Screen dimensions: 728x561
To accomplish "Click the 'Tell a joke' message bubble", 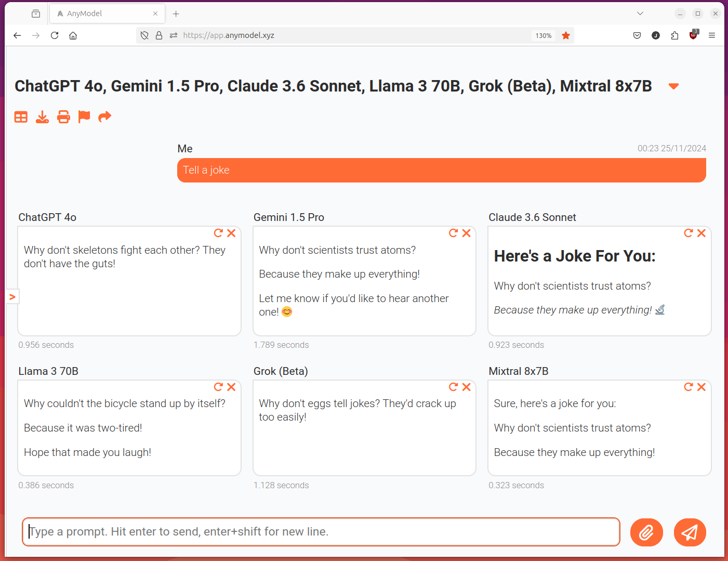I will pos(442,171).
